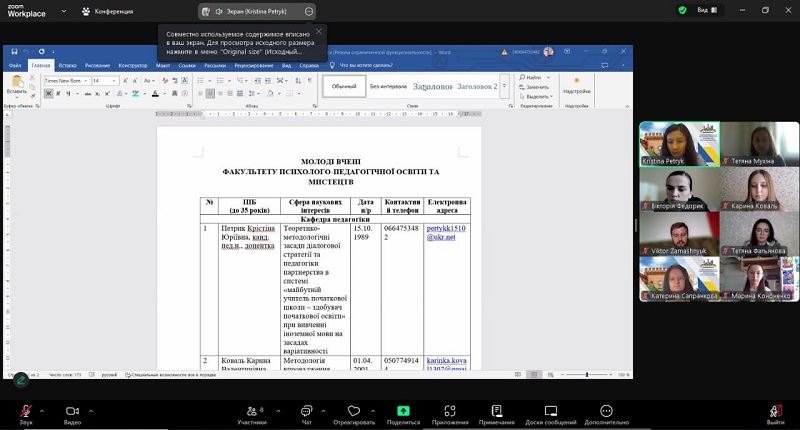Image resolution: width=800 pixels, height=430 pixels.
Task: Open Word Конструктор tab
Action: pos(133,65)
